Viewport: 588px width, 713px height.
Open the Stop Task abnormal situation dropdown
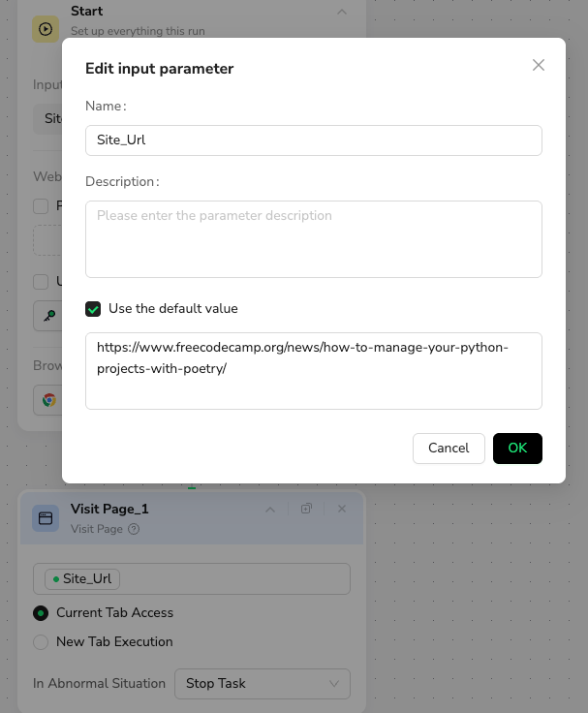[x=262, y=683]
